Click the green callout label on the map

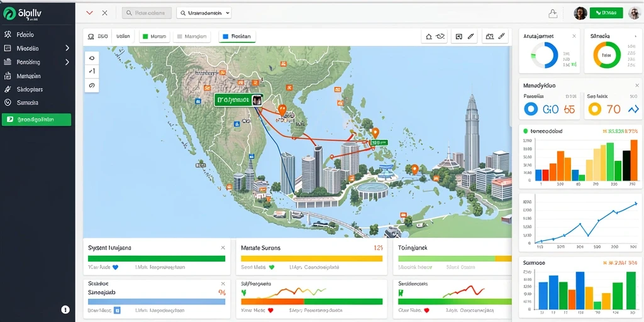(238, 100)
